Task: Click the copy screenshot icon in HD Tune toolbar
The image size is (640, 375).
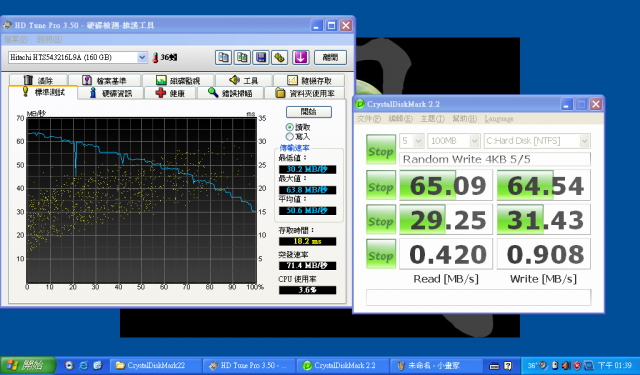Action: [242, 58]
